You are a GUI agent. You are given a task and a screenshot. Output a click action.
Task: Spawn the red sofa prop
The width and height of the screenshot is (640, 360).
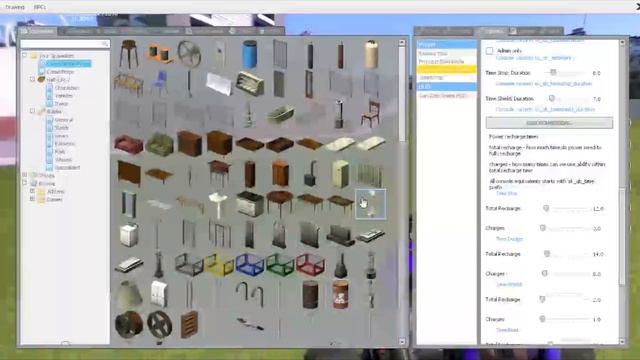pos(129,144)
